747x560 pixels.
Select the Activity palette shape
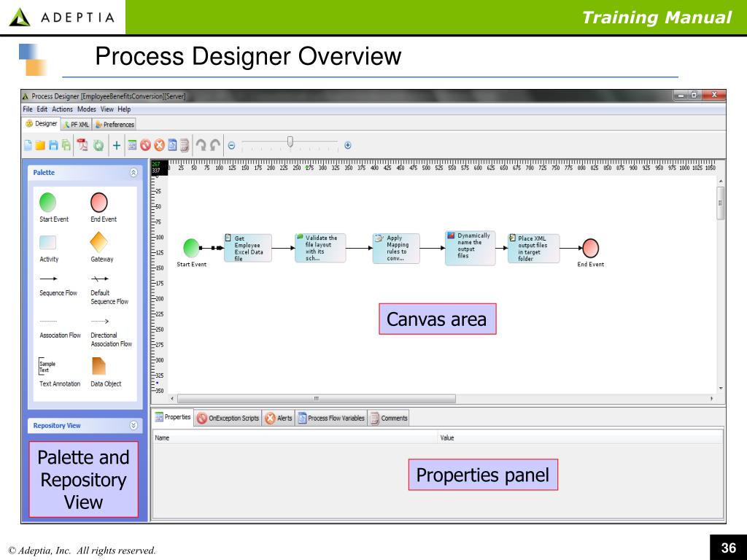(47, 242)
